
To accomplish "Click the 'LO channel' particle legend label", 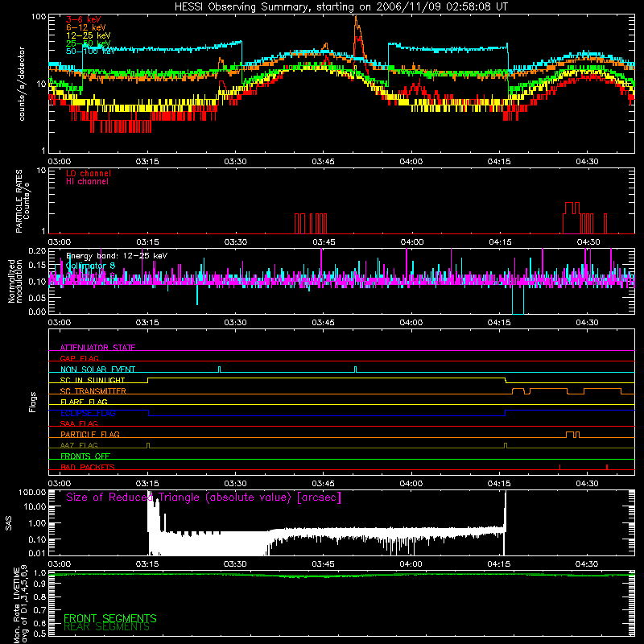I will pos(89,173).
